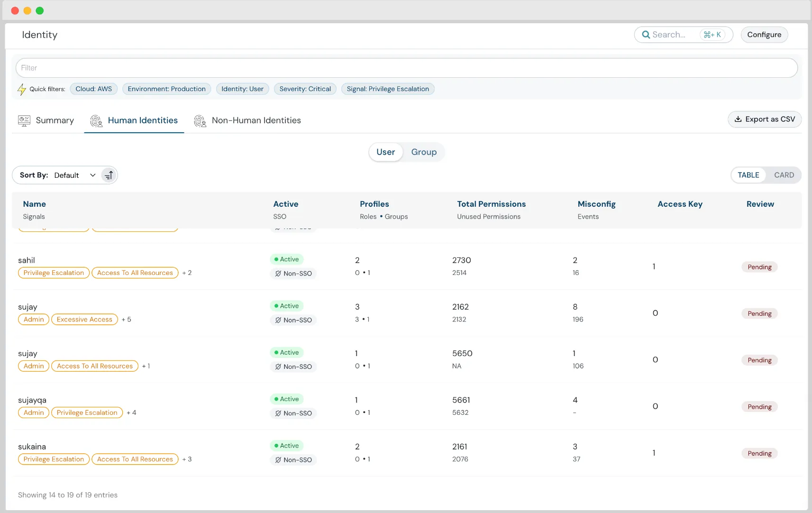The width and height of the screenshot is (812, 513).
Task: Open the quick filters lightning bolt icon
Action: pos(22,89)
